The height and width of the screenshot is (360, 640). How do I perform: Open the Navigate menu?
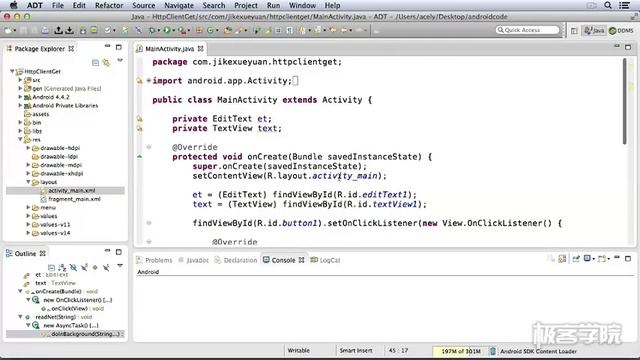click(179, 5)
